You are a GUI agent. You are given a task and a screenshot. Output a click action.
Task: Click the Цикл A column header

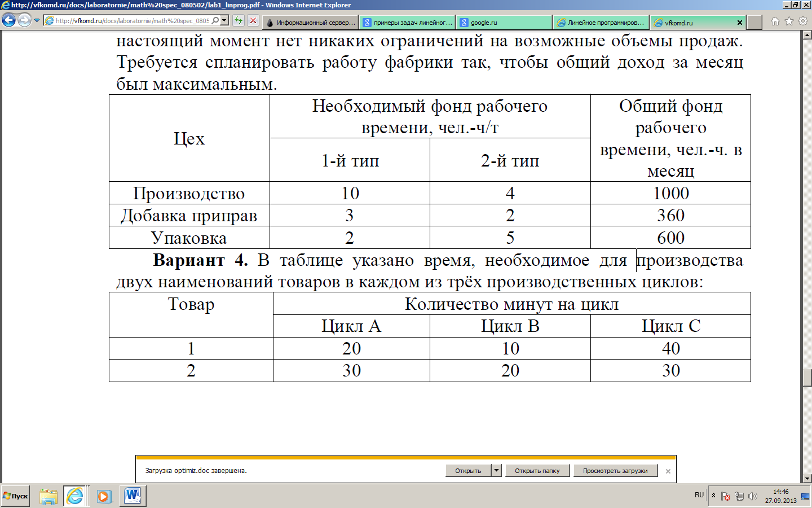point(351,326)
